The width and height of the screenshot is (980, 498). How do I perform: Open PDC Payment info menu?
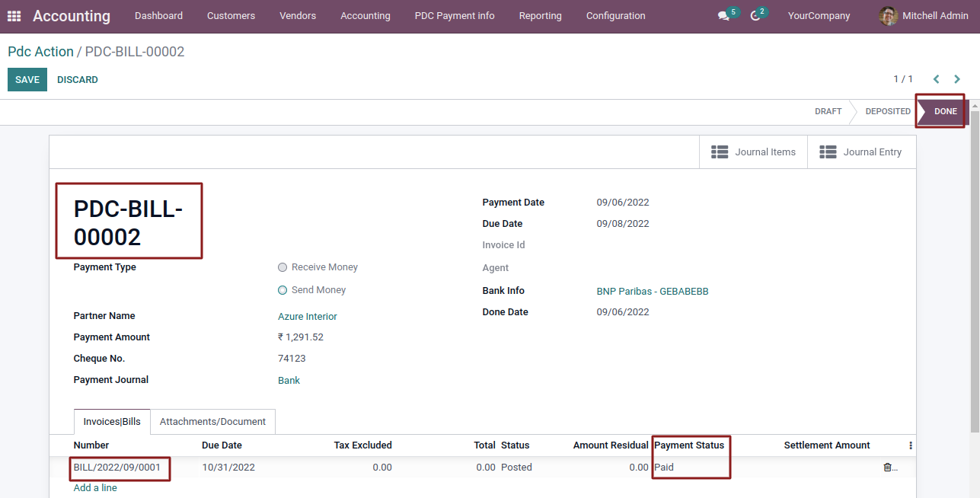click(455, 16)
